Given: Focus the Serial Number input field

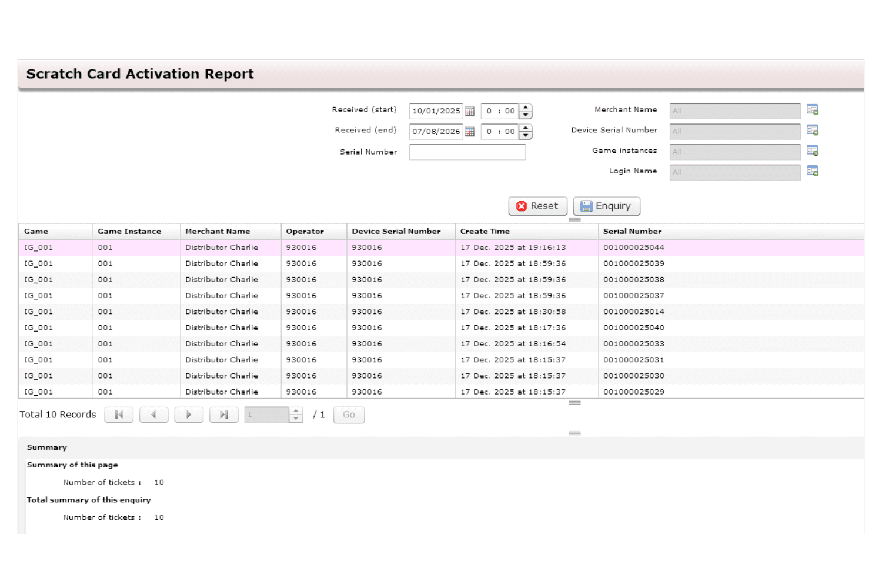Looking at the screenshot, I should pos(467,152).
